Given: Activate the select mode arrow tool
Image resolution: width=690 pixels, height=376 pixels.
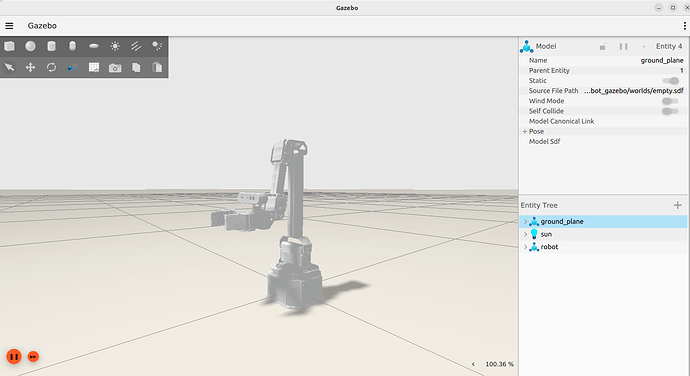Looking at the screenshot, I should point(9,67).
